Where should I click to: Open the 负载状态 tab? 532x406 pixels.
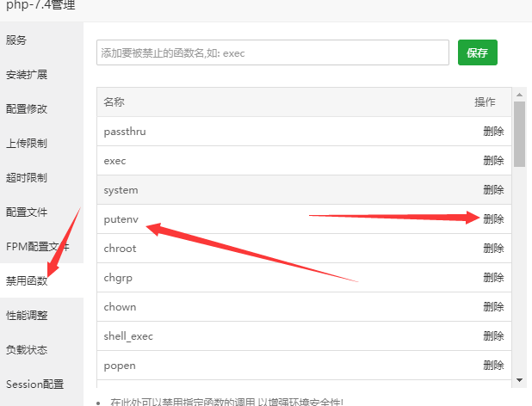(x=27, y=350)
